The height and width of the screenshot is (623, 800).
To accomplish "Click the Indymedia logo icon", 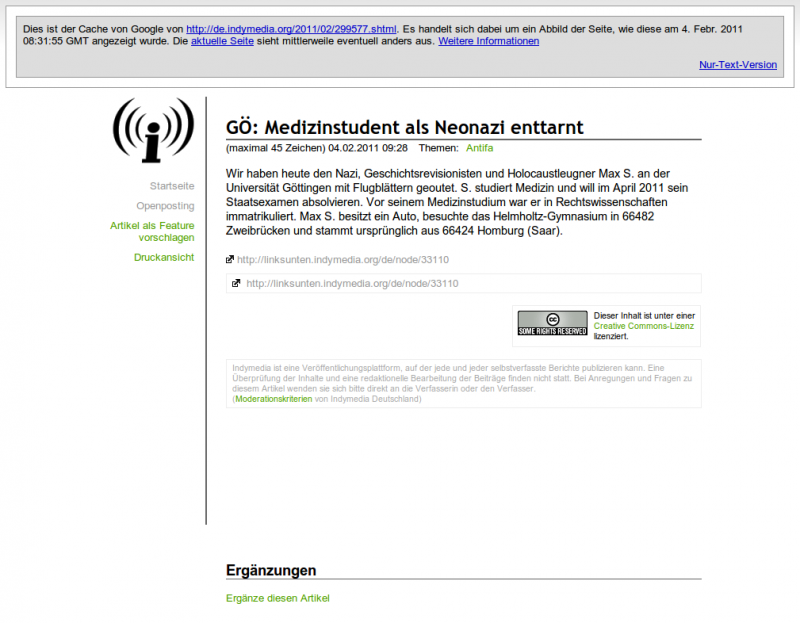I will pyautogui.click(x=153, y=131).
